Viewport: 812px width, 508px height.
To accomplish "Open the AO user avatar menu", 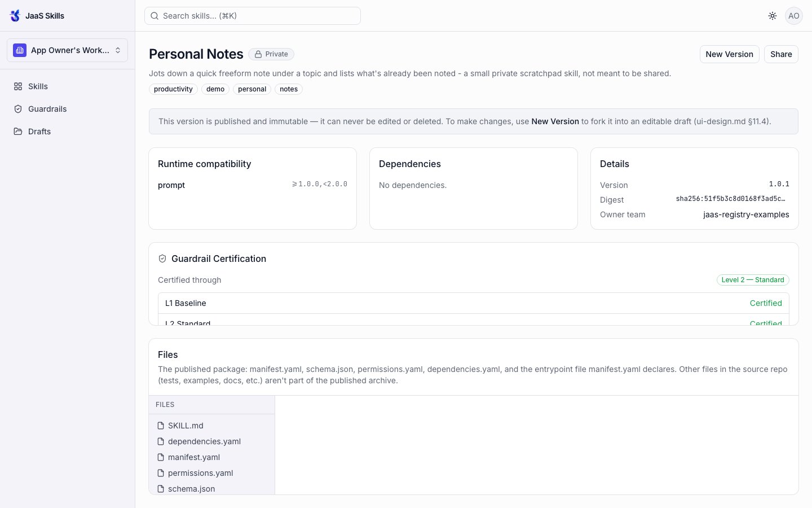I will click(794, 16).
